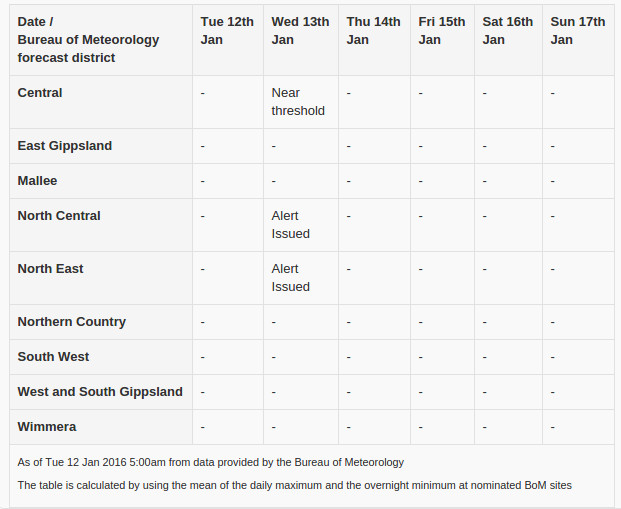Select the Tue 12th Jan column header
Image resolution: width=621 pixels, height=509 pixels.
click(227, 31)
